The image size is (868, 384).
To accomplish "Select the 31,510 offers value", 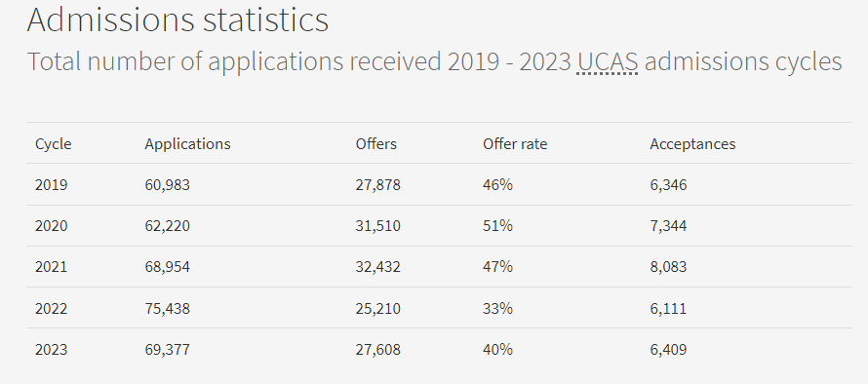I will (x=378, y=226).
